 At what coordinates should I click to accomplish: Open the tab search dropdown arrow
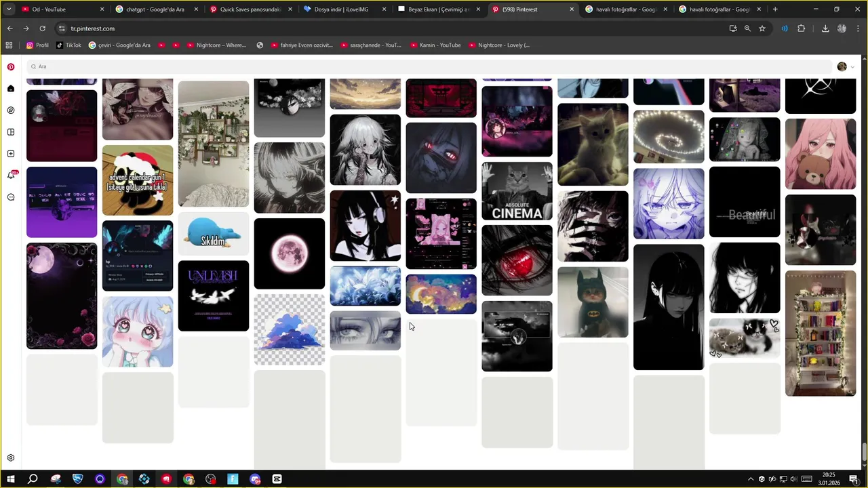click(x=9, y=9)
